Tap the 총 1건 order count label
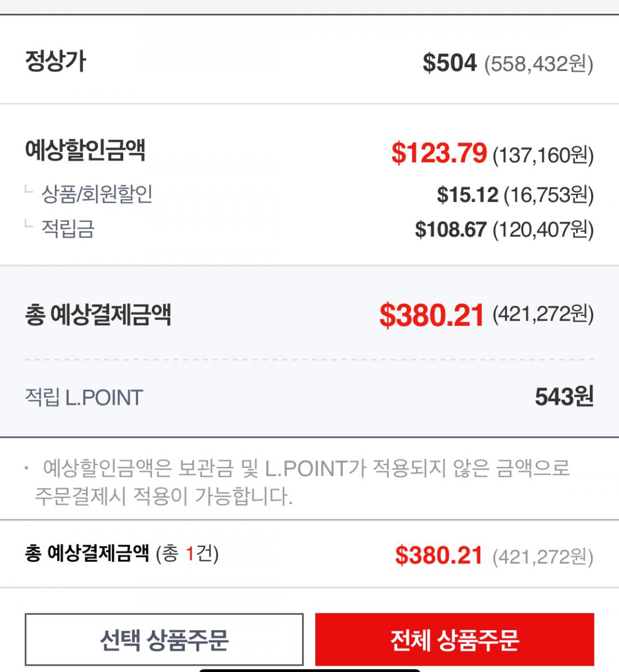The width and height of the screenshot is (619, 672). (187, 554)
